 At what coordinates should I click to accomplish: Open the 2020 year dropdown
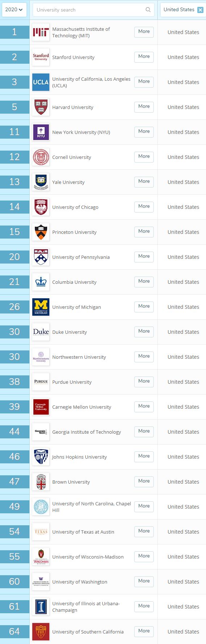pos(14,10)
